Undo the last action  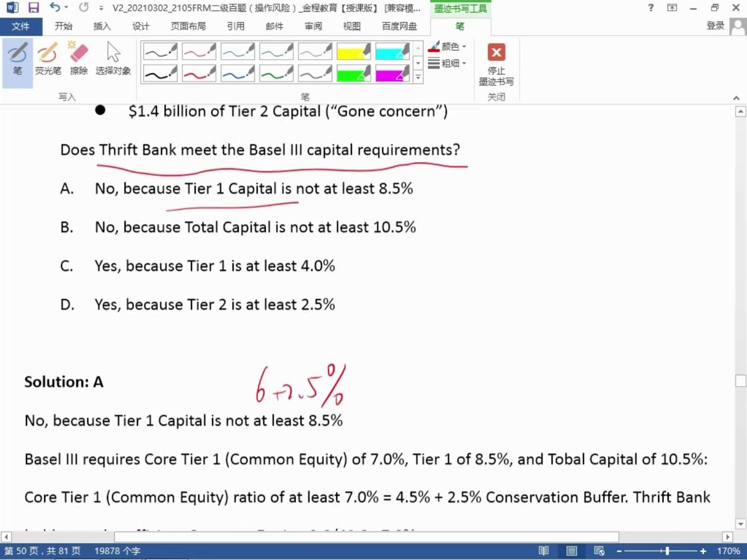tap(54, 8)
